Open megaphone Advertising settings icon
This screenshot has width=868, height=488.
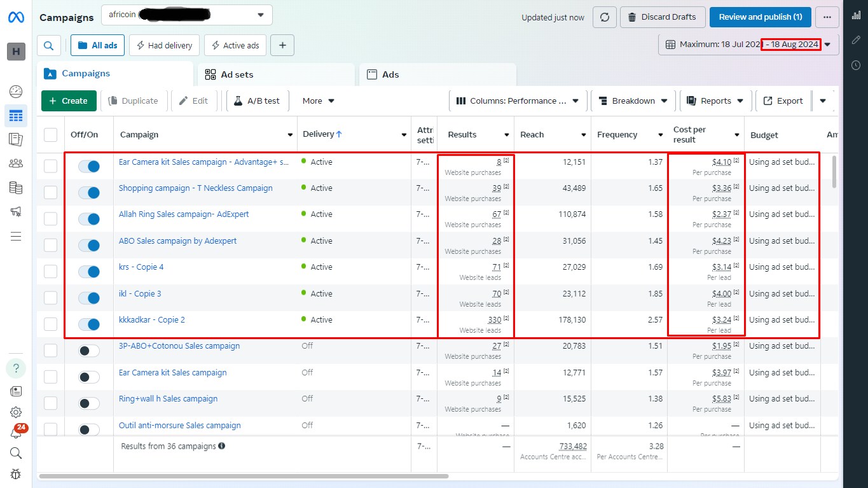coord(16,211)
